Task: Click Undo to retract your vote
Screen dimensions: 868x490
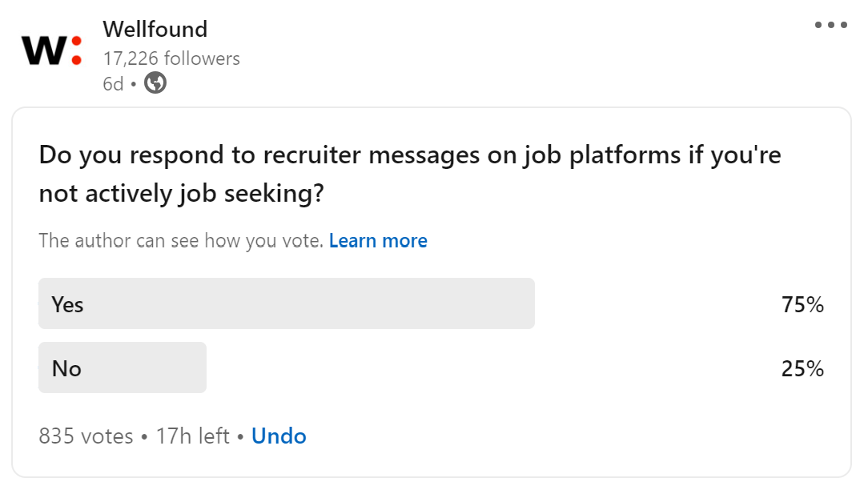Action: point(279,436)
